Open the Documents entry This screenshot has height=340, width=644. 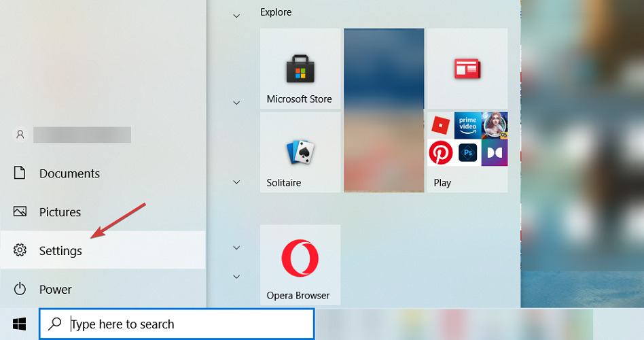pos(103,173)
